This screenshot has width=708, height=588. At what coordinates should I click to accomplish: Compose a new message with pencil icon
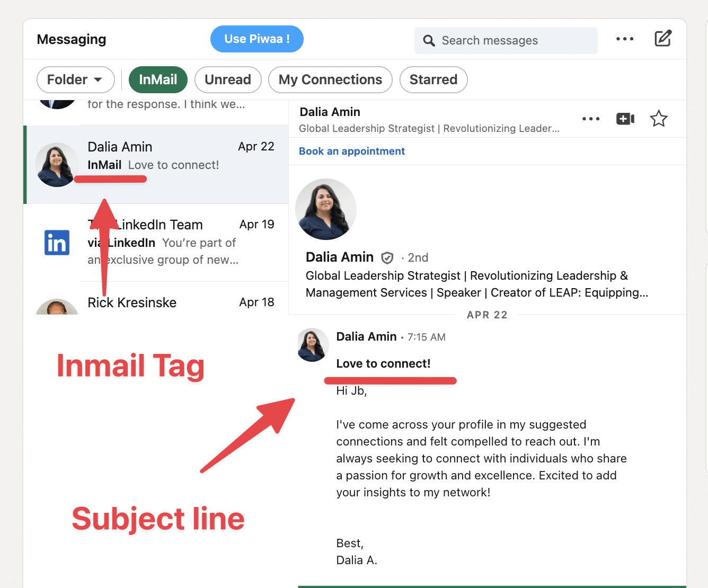pos(663,39)
